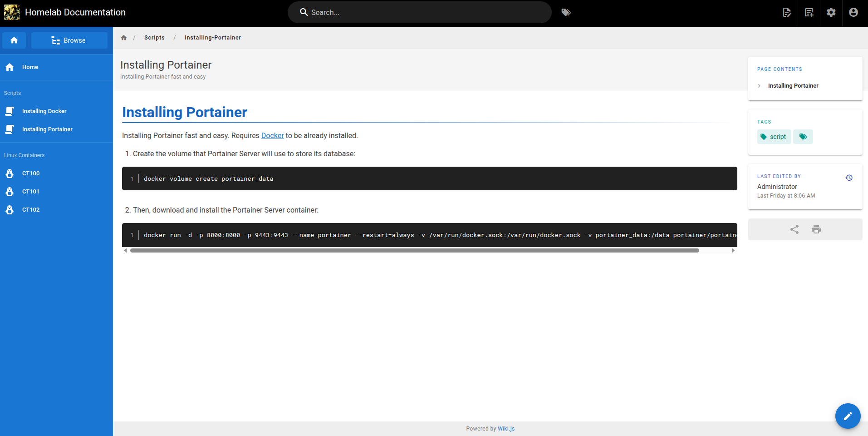Open the tags browser icon beside search
This screenshot has height=436, width=868.
566,12
